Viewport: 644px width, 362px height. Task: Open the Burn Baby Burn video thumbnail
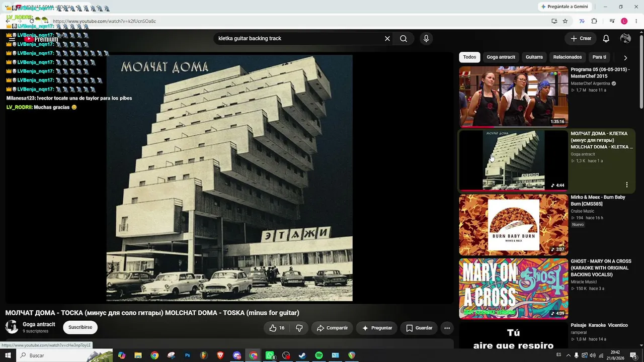(x=513, y=224)
